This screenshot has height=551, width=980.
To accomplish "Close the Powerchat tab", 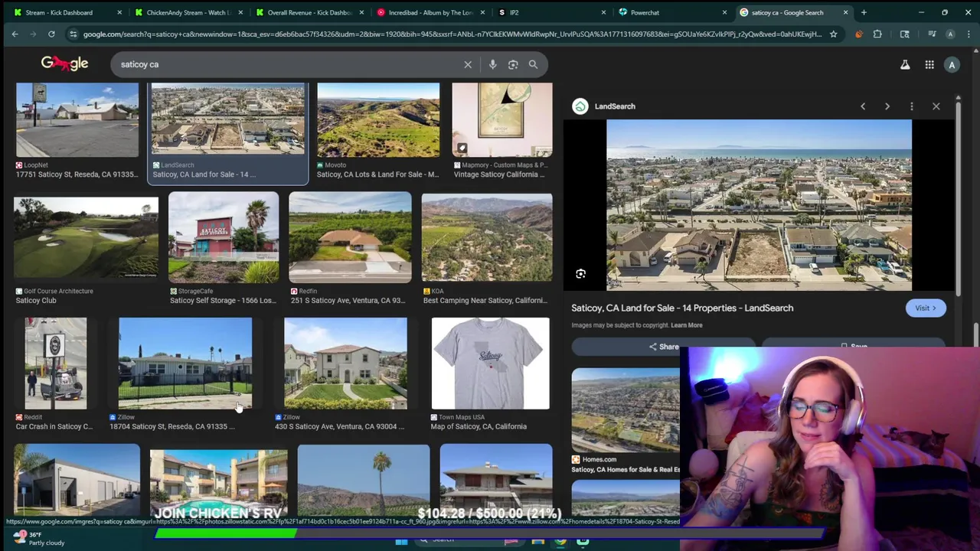I will (x=724, y=12).
